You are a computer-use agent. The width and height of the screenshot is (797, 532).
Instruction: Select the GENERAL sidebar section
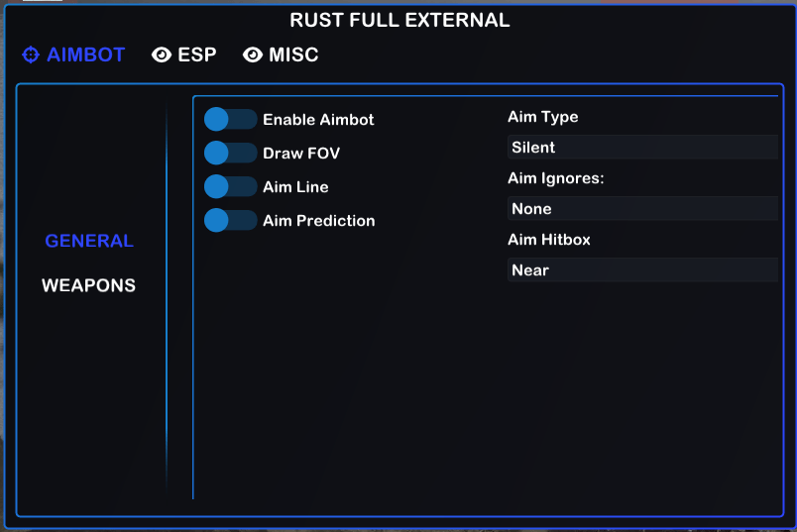89,241
